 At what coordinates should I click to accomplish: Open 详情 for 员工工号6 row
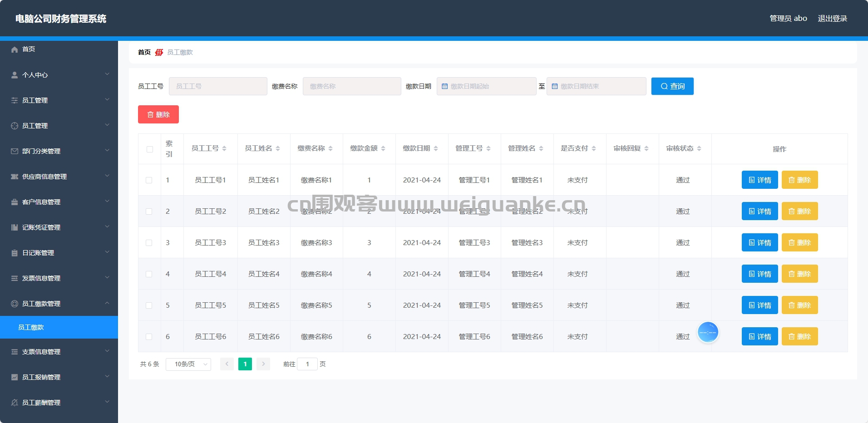(760, 336)
